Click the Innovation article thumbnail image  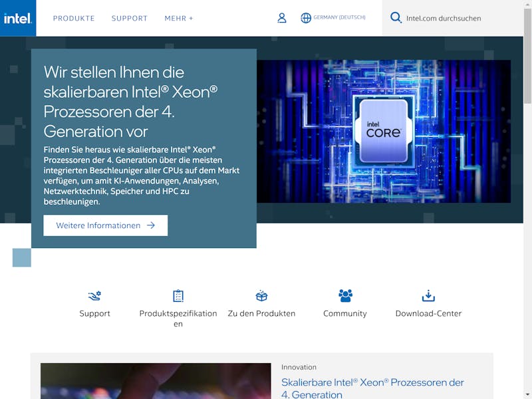(156, 381)
